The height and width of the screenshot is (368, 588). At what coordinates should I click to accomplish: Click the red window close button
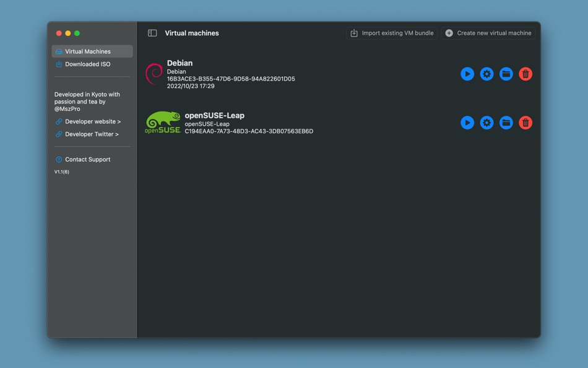click(x=59, y=33)
